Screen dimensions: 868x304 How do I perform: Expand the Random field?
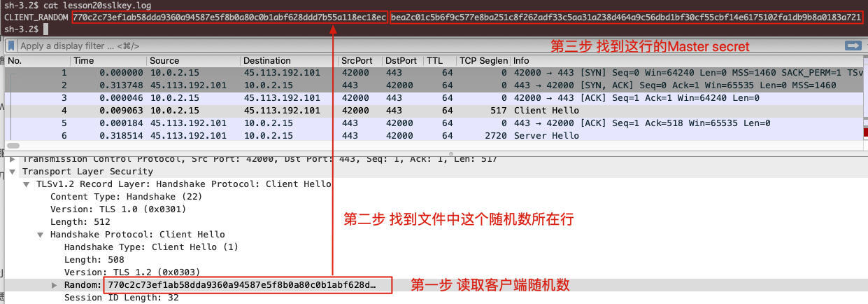coord(55,285)
